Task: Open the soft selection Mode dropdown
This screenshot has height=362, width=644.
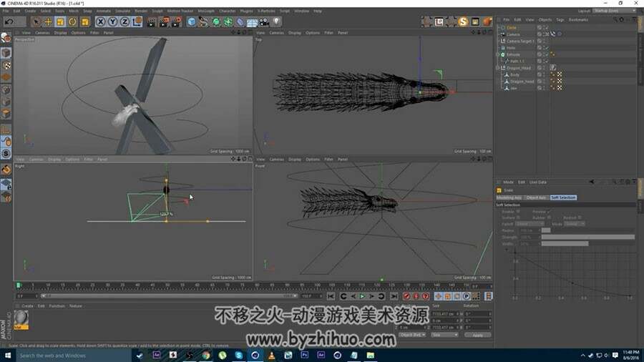Action: [574, 224]
